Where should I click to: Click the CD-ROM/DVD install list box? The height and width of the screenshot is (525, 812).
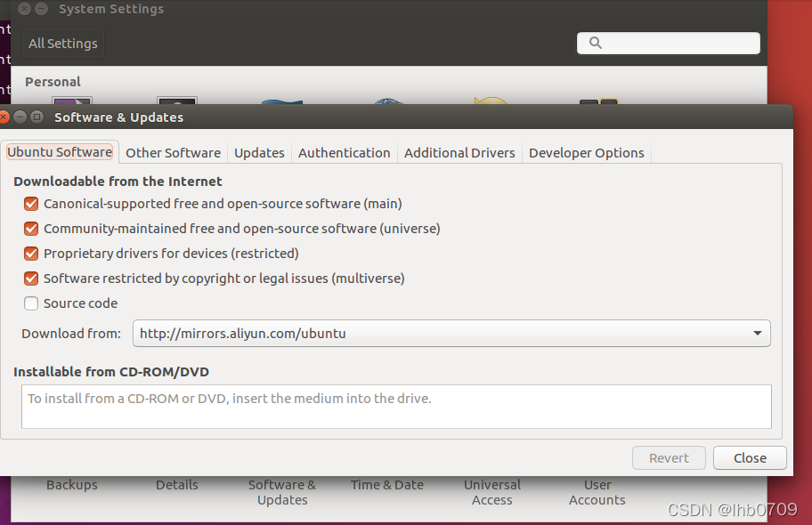[x=396, y=407]
